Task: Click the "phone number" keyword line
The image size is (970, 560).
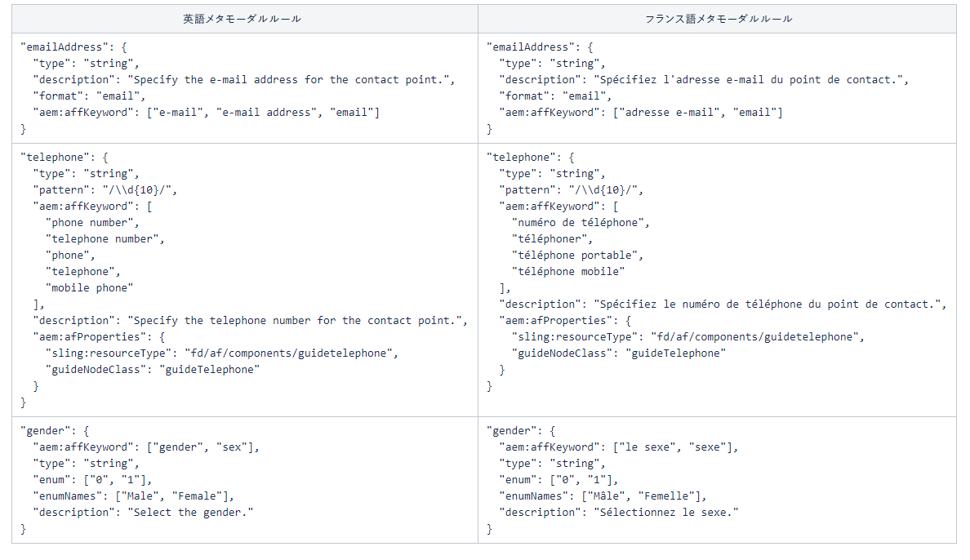Action: pos(92,223)
